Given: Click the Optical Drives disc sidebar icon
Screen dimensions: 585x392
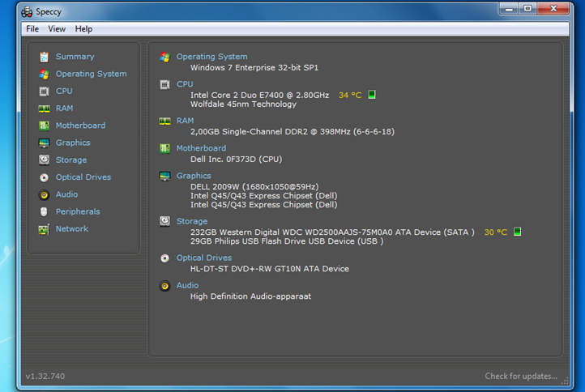Looking at the screenshot, I should click(x=44, y=177).
